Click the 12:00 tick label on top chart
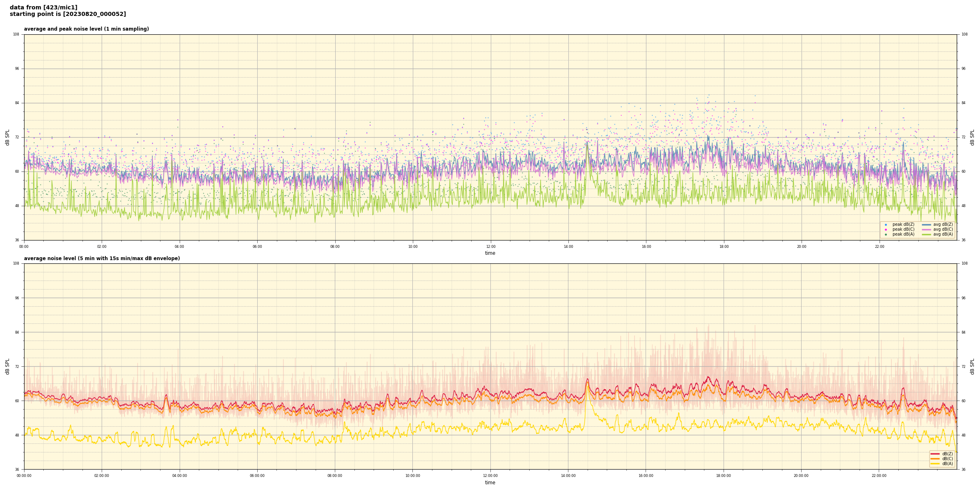 490,247
